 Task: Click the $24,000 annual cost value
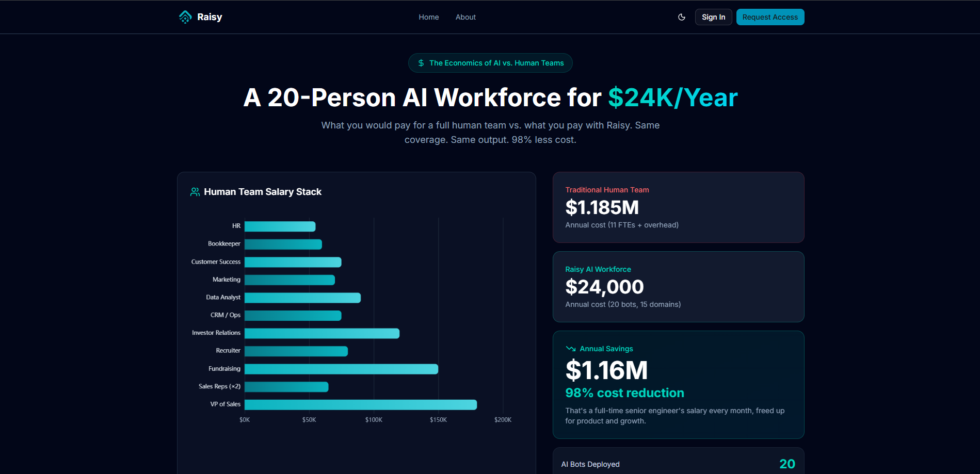coord(604,287)
